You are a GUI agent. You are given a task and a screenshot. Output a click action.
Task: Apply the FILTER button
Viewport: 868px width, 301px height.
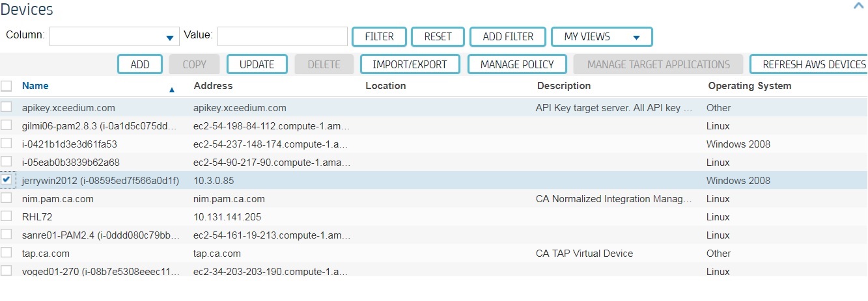pyautogui.click(x=379, y=37)
